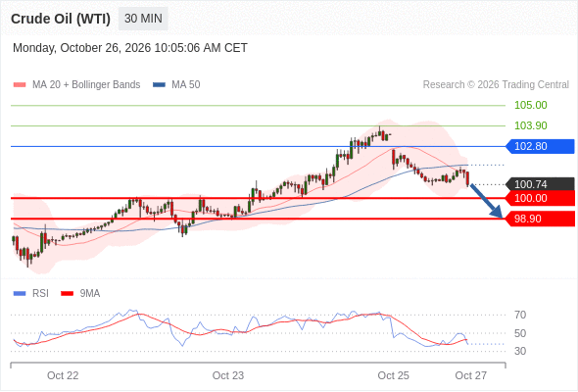Click the Research Trading Central copyright text
Image resolution: width=578 pixels, height=392 pixels.
coord(496,85)
